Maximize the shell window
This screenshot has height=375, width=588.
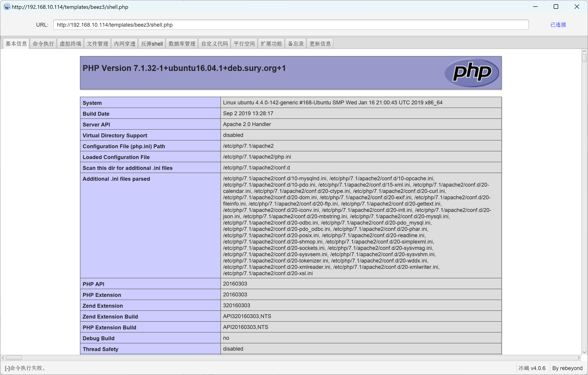pyautogui.click(x=556, y=7)
